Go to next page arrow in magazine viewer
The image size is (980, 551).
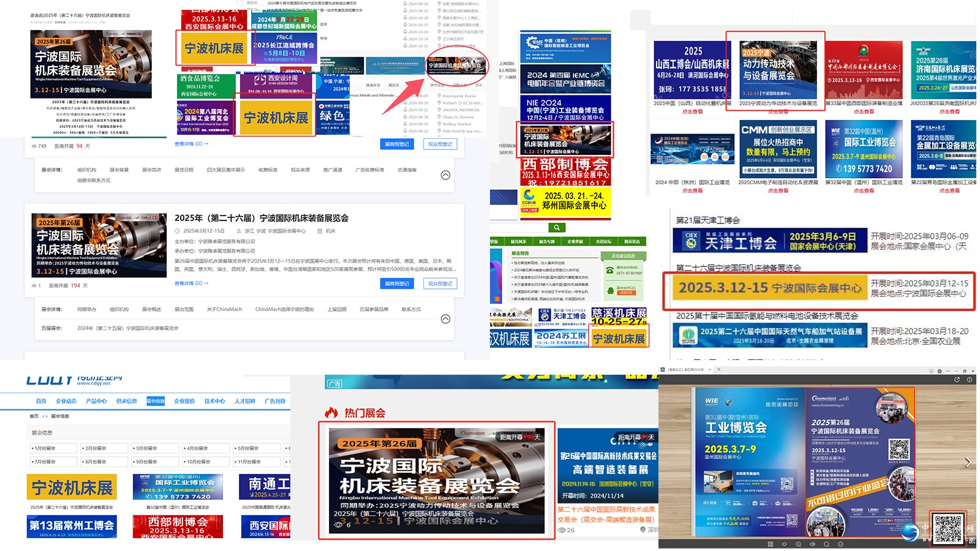[x=968, y=462]
